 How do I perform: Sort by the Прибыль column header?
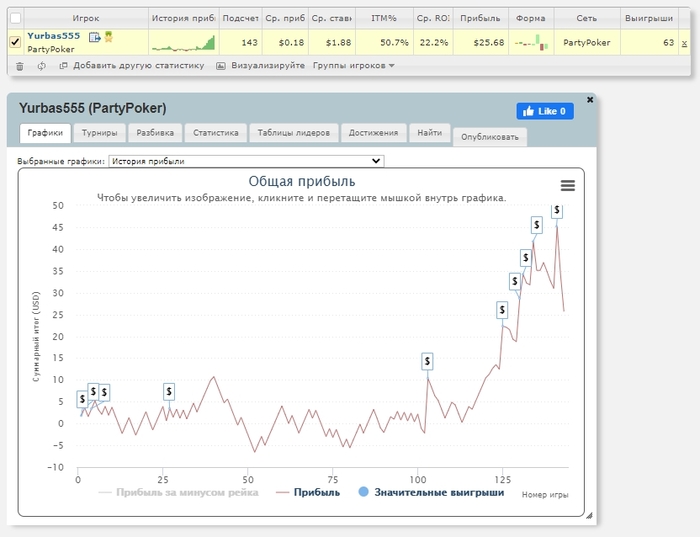click(480, 18)
